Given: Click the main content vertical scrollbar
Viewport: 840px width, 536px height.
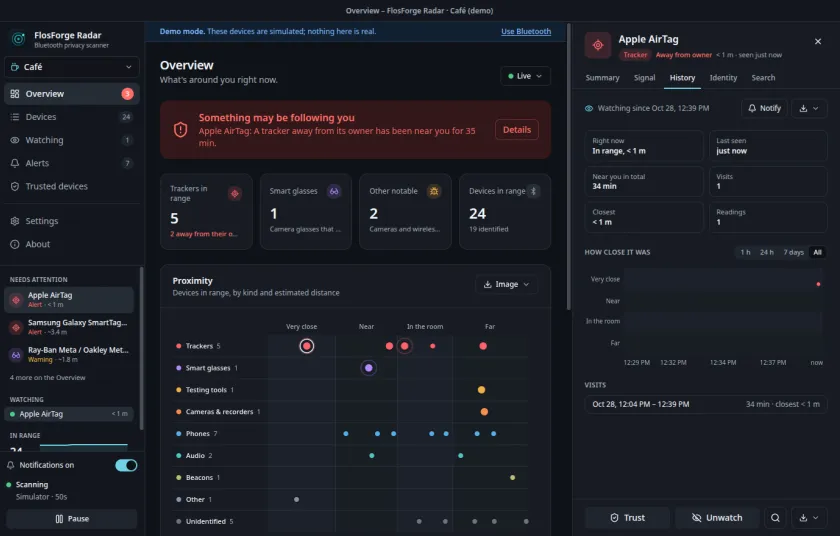Looking at the screenshot, I should click(568, 166).
